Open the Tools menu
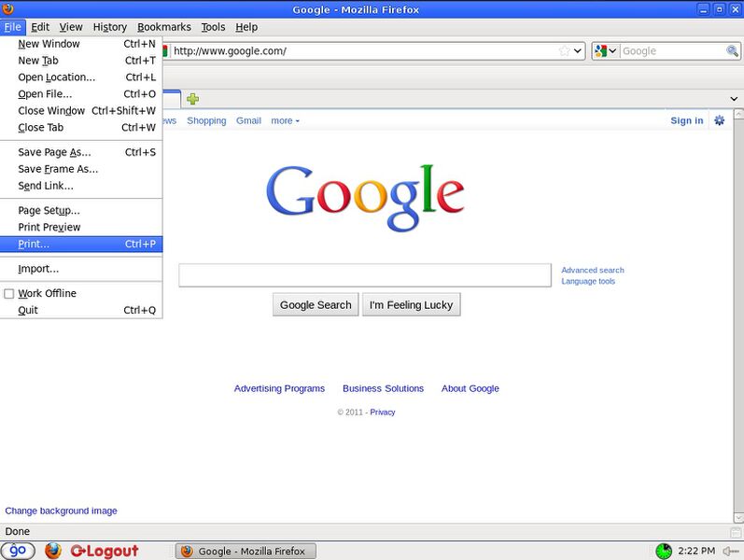Image resolution: width=744 pixels, height=560 pixels. 213,27
